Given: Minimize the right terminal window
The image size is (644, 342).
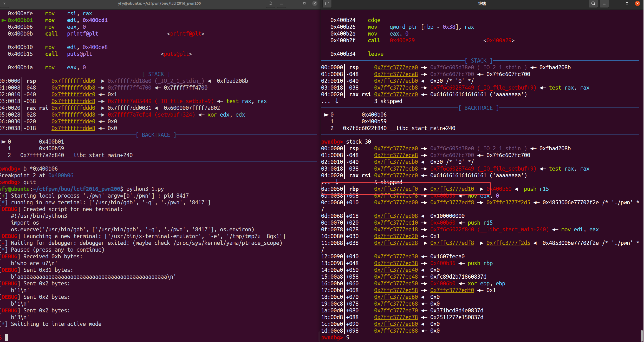Looking at the screenshot, I should (617, 4).
